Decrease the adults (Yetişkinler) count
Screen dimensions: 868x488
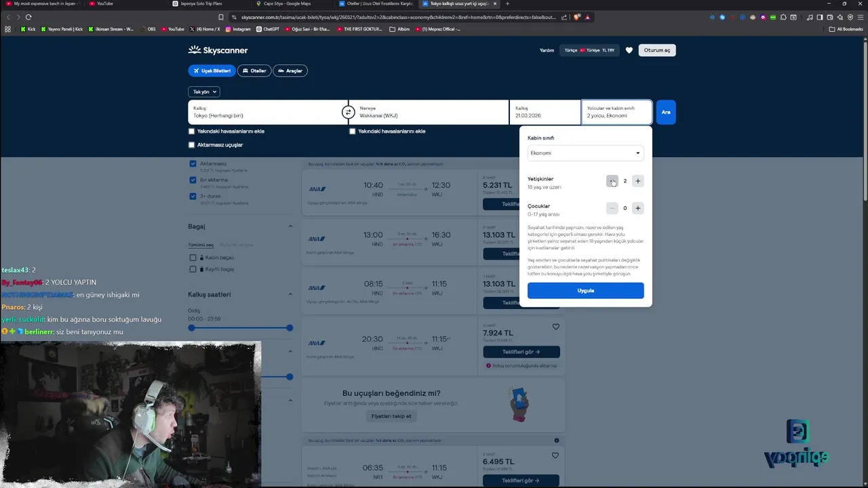pyautogui.click(x=612, y=181)
